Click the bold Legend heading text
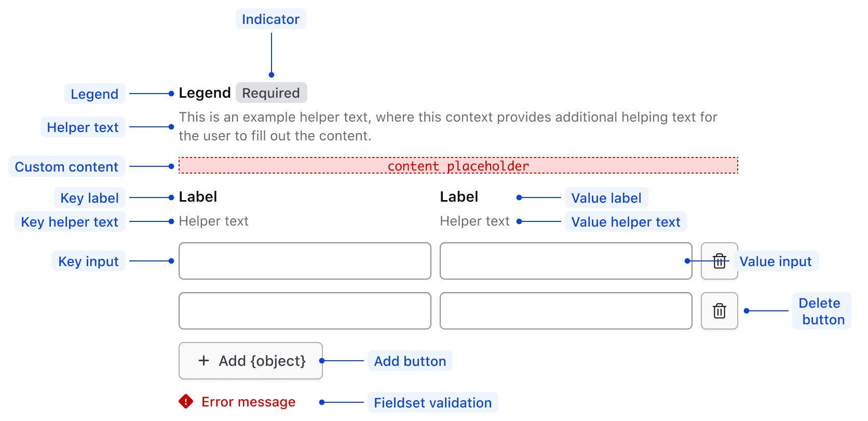The height and width of the screenshot is (421, 868). pos(205,93)
